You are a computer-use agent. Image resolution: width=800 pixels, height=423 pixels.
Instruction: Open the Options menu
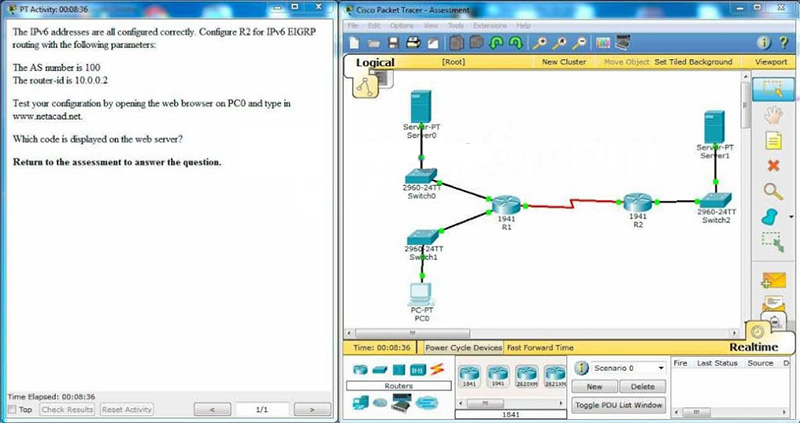coord(402,26)
